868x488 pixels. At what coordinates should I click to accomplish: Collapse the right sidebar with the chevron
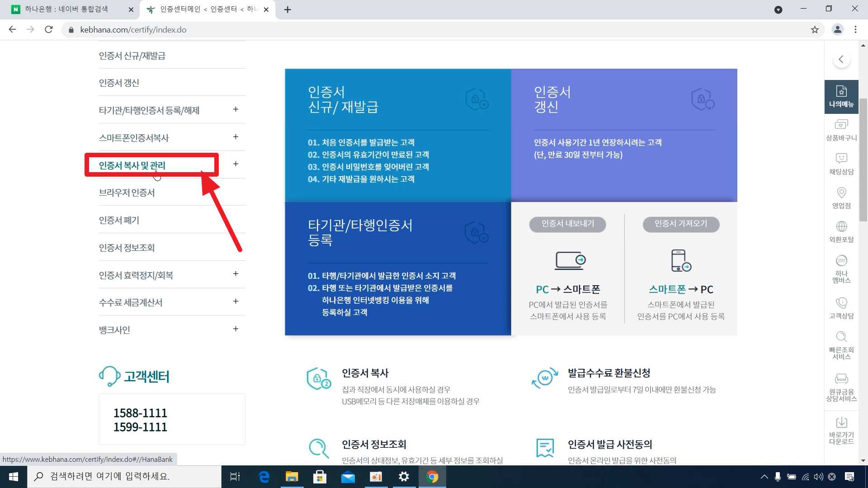[841, 60]
